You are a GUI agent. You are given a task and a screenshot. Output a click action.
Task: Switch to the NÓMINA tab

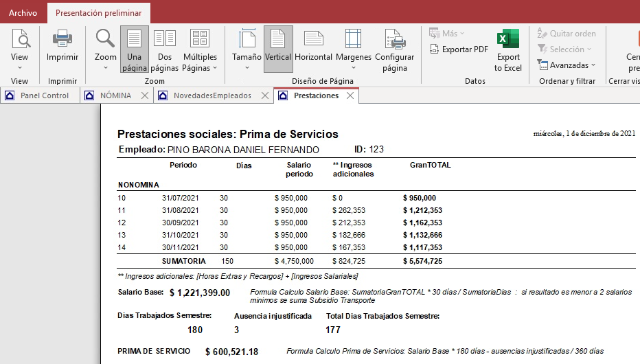[x=115, y=95]
